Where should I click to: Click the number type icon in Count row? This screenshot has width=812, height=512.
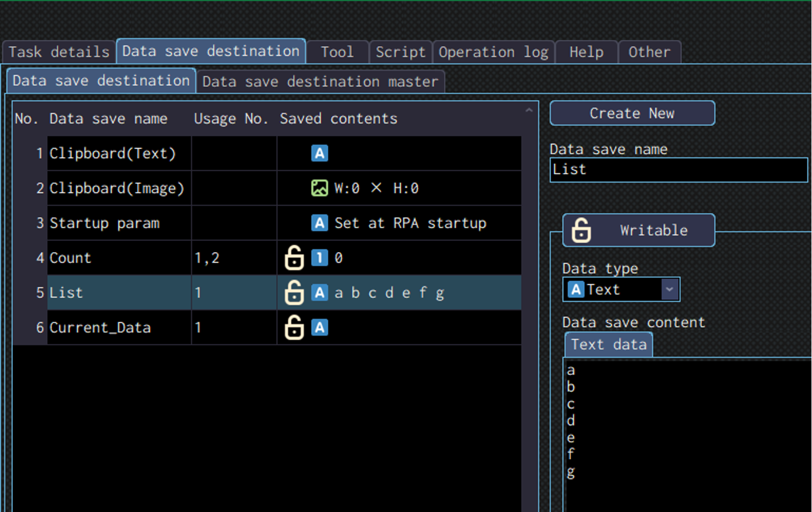[319, 258]
